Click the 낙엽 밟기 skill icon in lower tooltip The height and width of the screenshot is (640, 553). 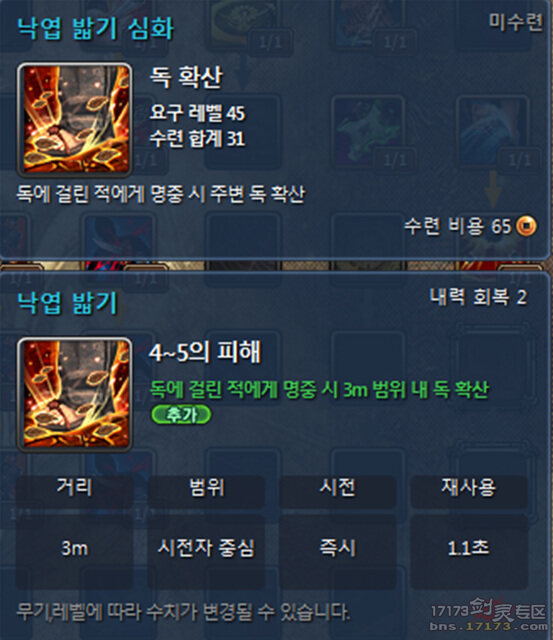tap(75, 394)
